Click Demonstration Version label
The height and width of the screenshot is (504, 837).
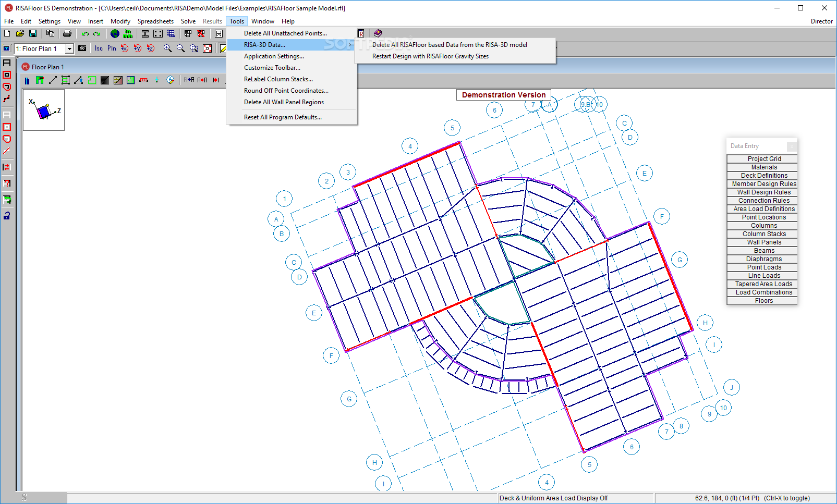pyautogui.click(x=504, y=95)
